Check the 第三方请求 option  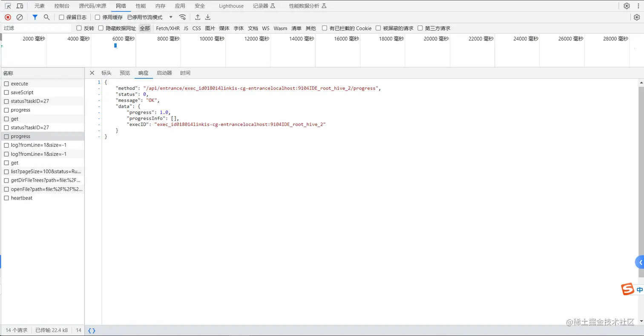(x=420, y=28)
